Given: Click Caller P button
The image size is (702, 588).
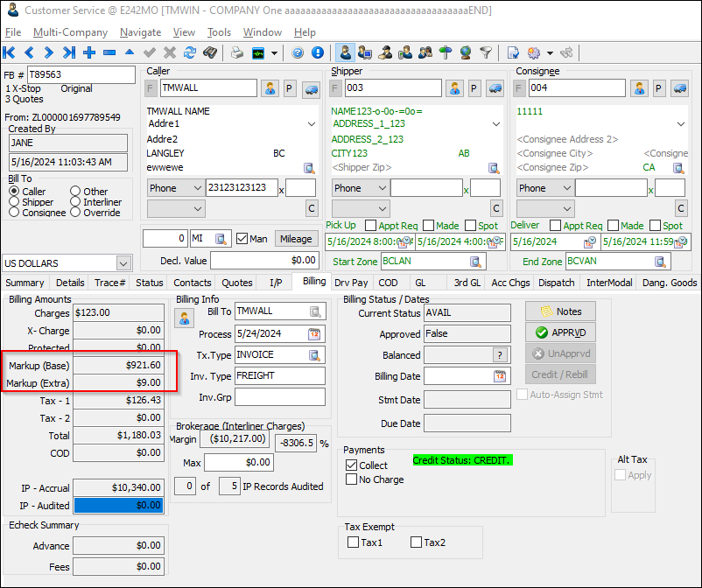Looking at the screenshot, I should [x=289, y=88].
